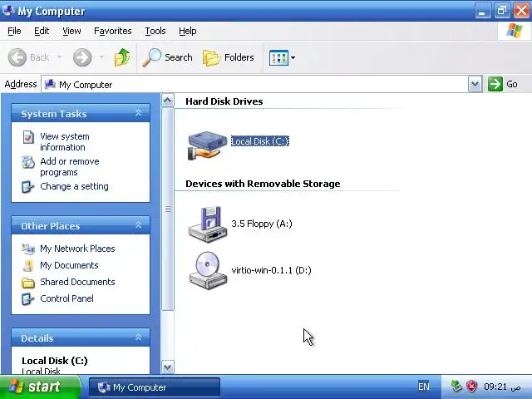This screenshot has height=399, width=532.
Task: Click Devices with Removable Storage header
Action: [x=263, y=184]
